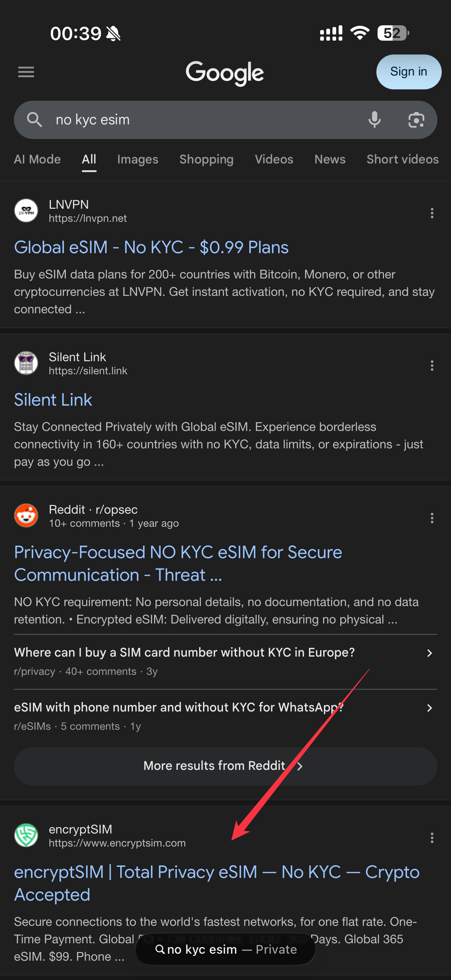Open more options for encryptSIM result
The height and width of the screenshot is (980, 451).
tap(432, 837)
